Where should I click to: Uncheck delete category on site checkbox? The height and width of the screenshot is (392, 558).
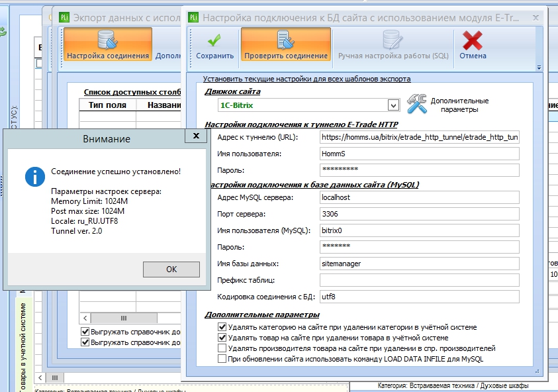(222, 327)
